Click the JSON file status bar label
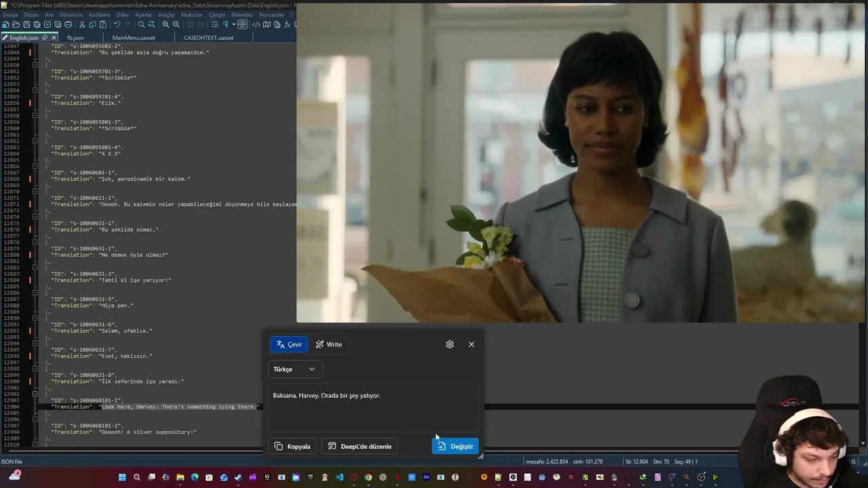 tap(12, 462)
